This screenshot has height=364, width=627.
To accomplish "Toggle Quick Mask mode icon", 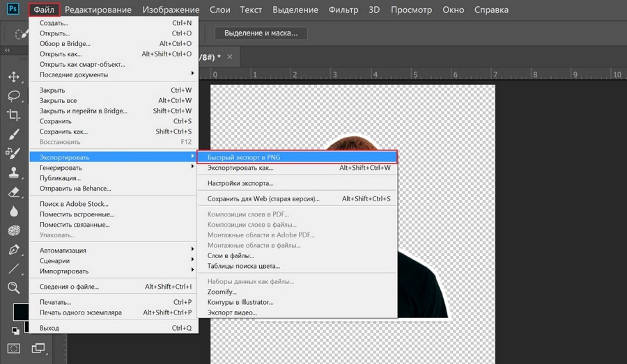I will point(14,347).
